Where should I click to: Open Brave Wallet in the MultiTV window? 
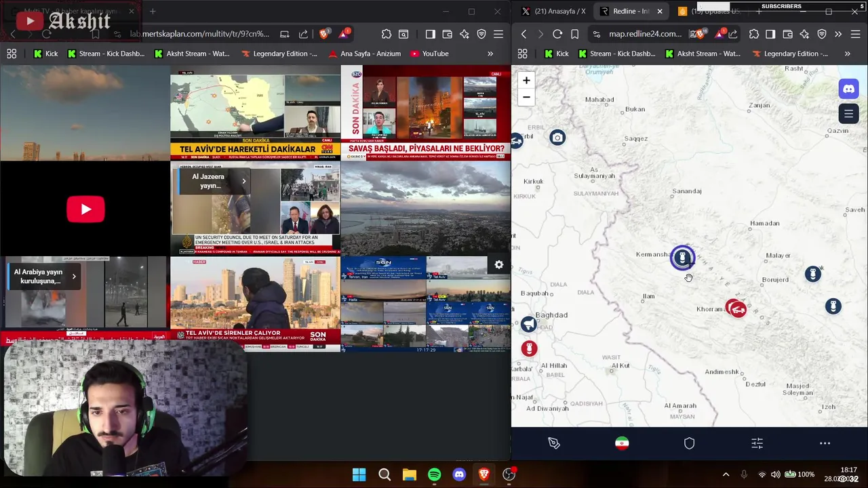tap(447, 34)
